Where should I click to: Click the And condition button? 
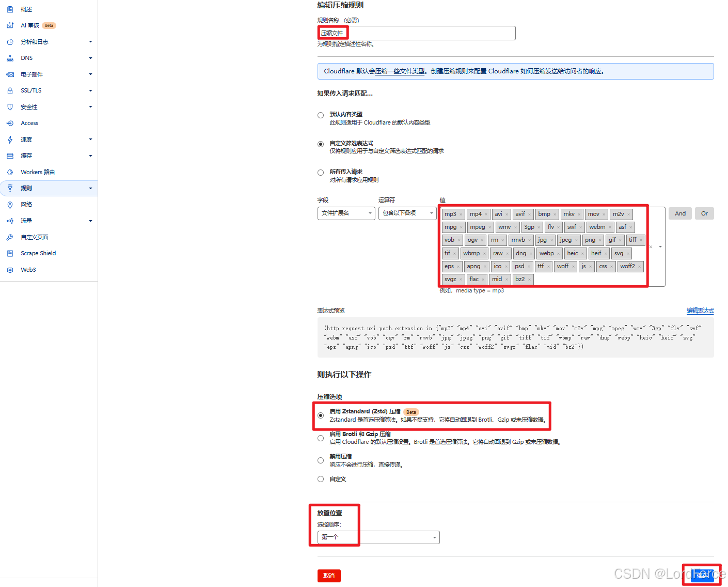[x=680, y=213]
